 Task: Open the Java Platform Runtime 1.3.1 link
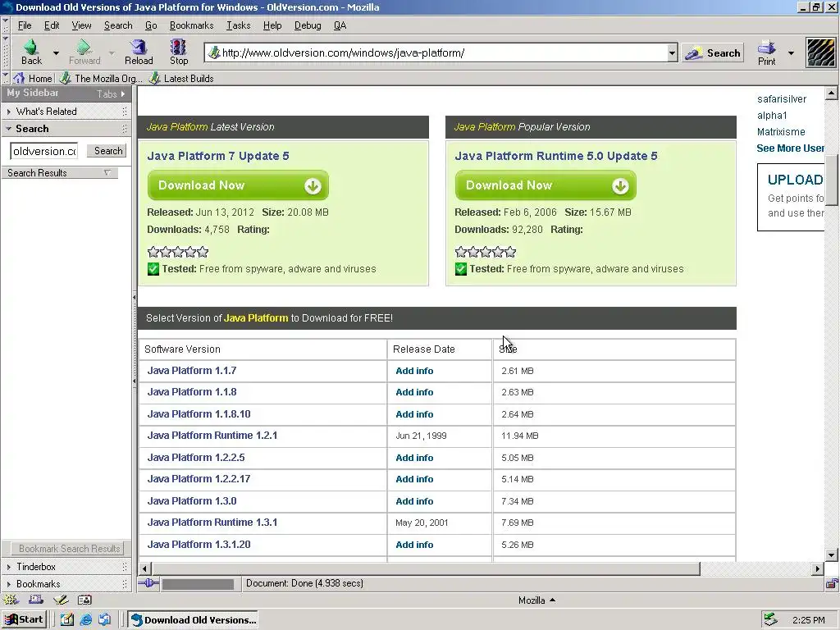212,523
